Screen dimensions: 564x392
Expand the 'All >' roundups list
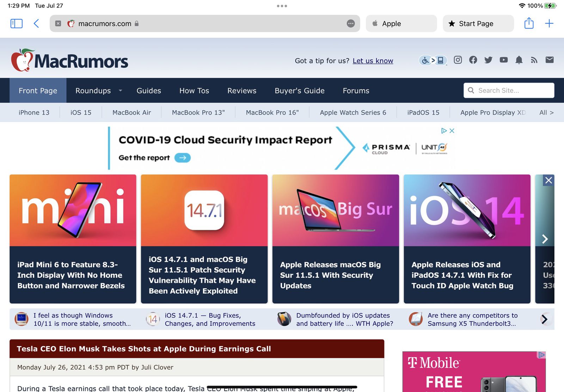(546, 112)
